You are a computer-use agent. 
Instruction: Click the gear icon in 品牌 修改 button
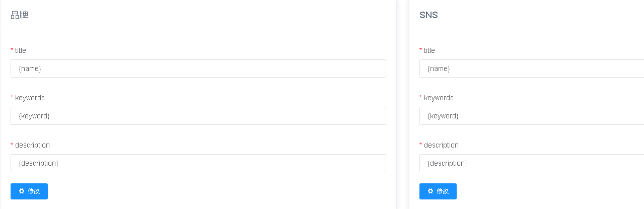(x=22, y=191)
